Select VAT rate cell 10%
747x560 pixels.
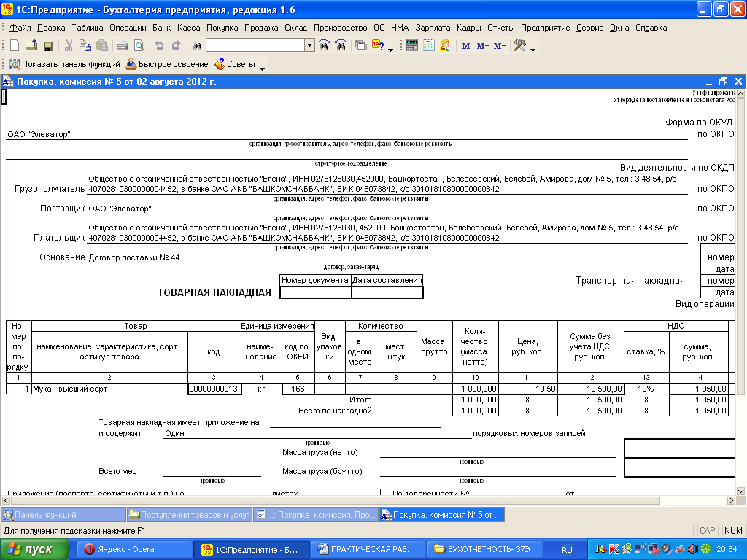tap(646, 389)
